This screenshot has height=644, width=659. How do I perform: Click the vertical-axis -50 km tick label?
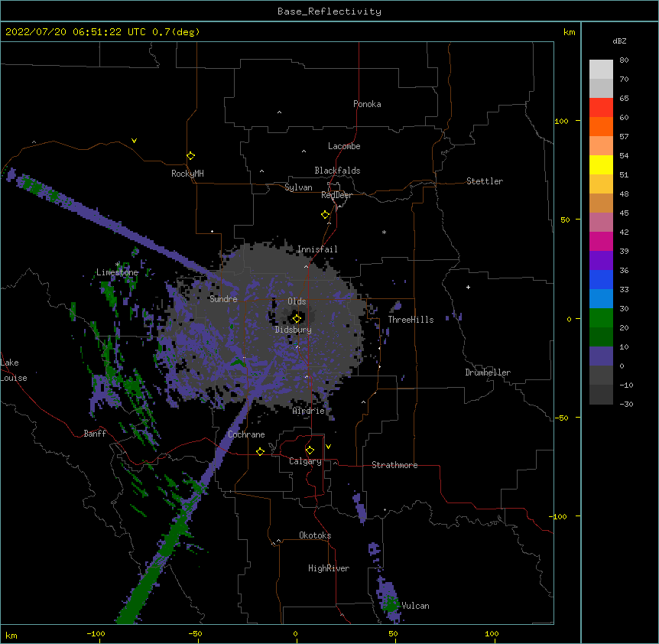coord(561,418)
